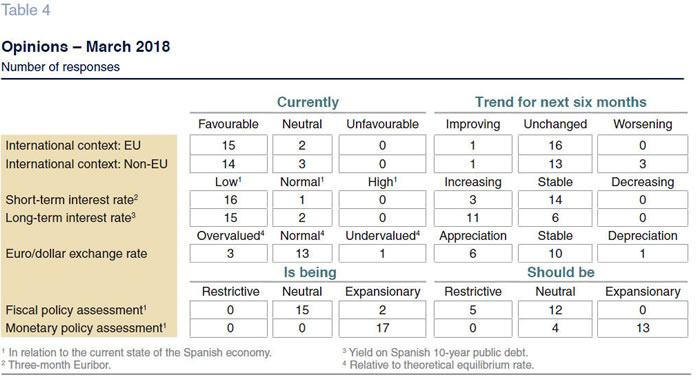696x382 pixels.
Task: Click the Trend for next six months heading
Action: (x=561, y=102)
